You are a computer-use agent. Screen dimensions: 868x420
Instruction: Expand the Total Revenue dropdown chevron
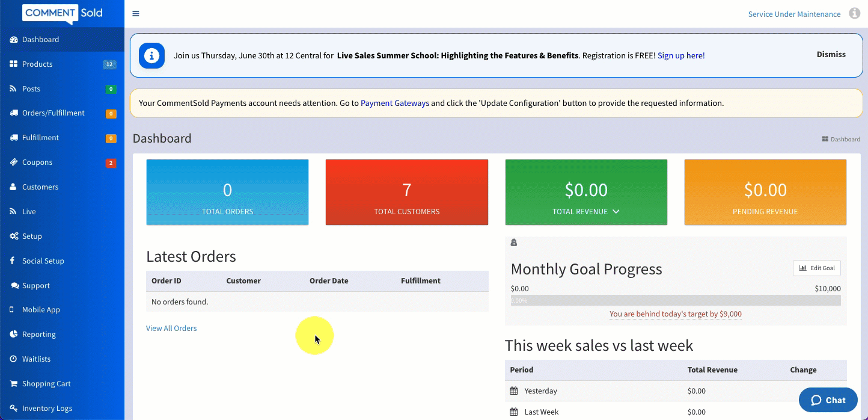pos(616,212)
